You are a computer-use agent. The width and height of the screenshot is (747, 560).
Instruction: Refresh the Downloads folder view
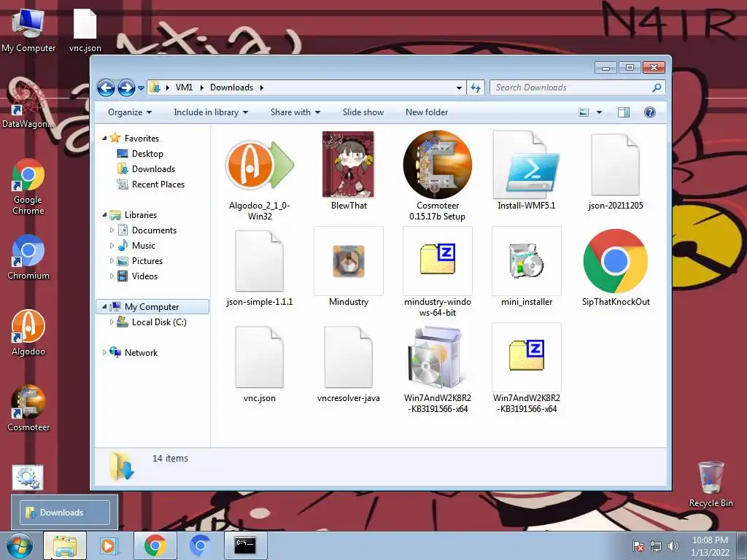(476, 87)
